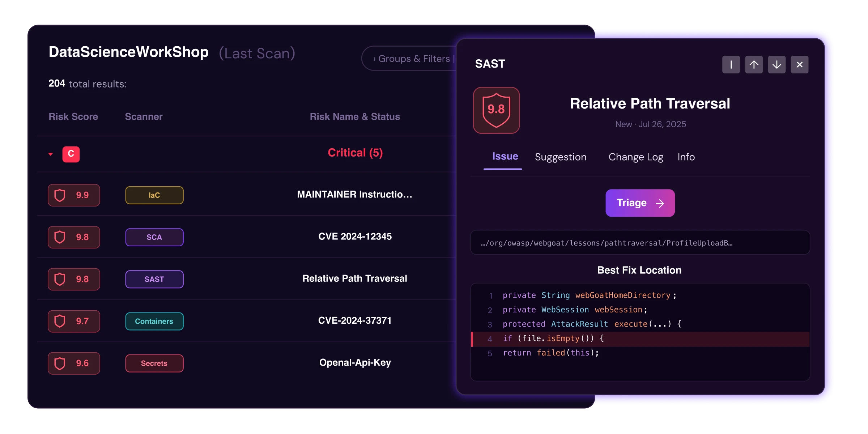Screen dimensions: 868x434
Task: Switch to the Suggestion tab
Action: coord(561,157)
